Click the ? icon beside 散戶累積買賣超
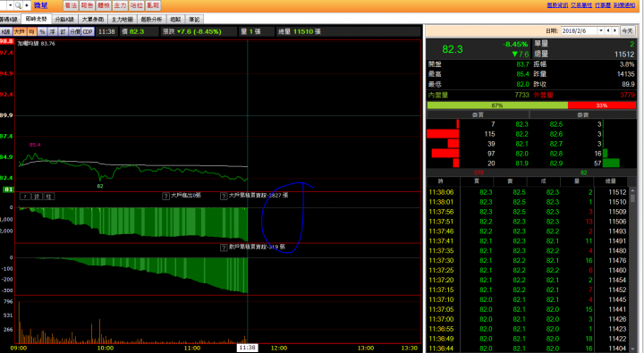This screenshot has width=644, height=353. tap(224, 248)
